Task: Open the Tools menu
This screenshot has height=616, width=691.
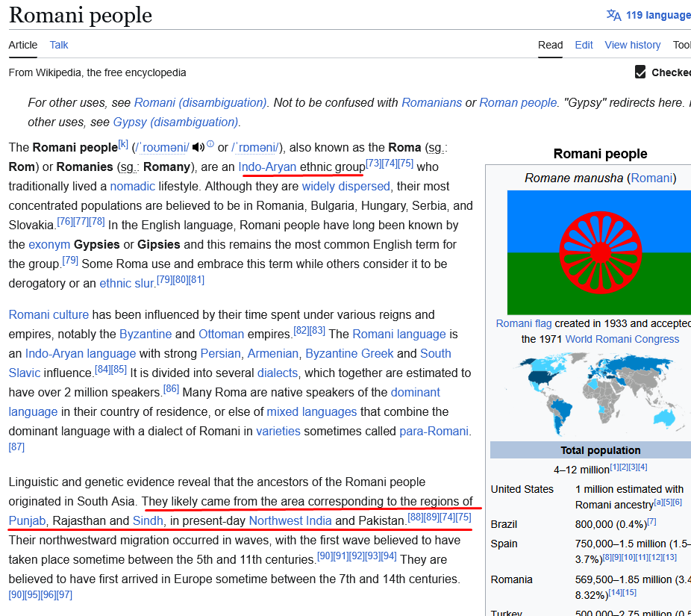Action: click(682, 45)
